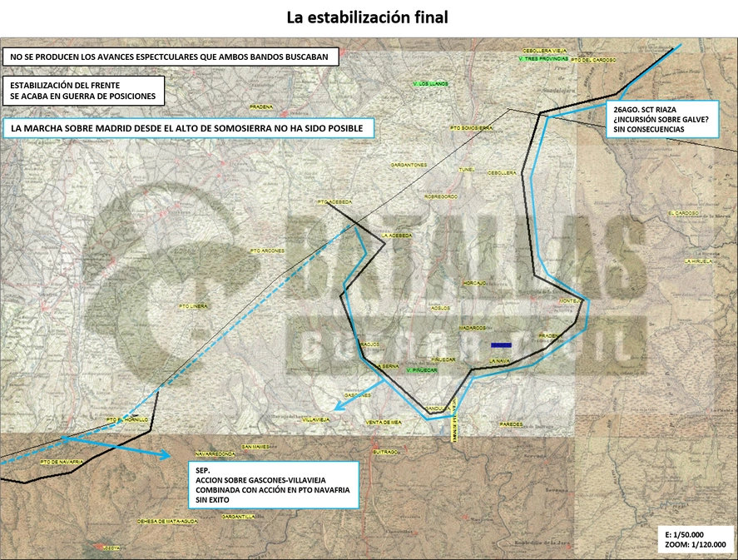Click the title "La estabilización final"

click(367, 17)
